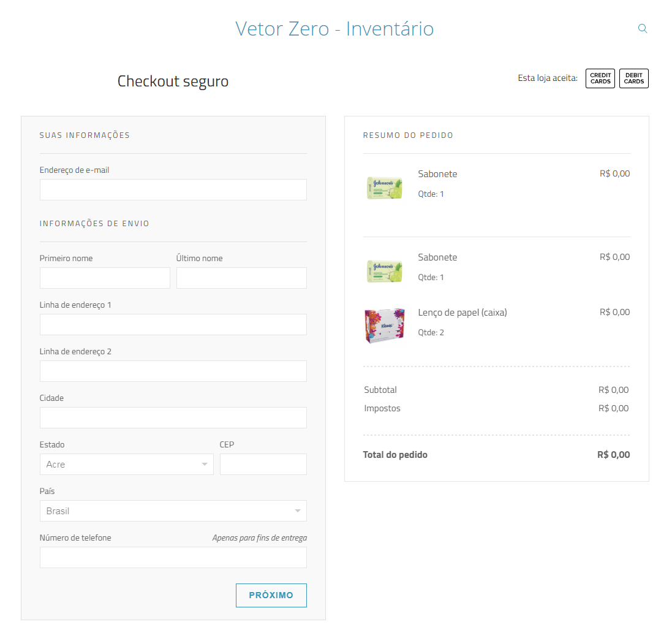The image size is (672, 627).
Task: Click the first Sabonete product thumbnail
Action: (x=384, y=188)
